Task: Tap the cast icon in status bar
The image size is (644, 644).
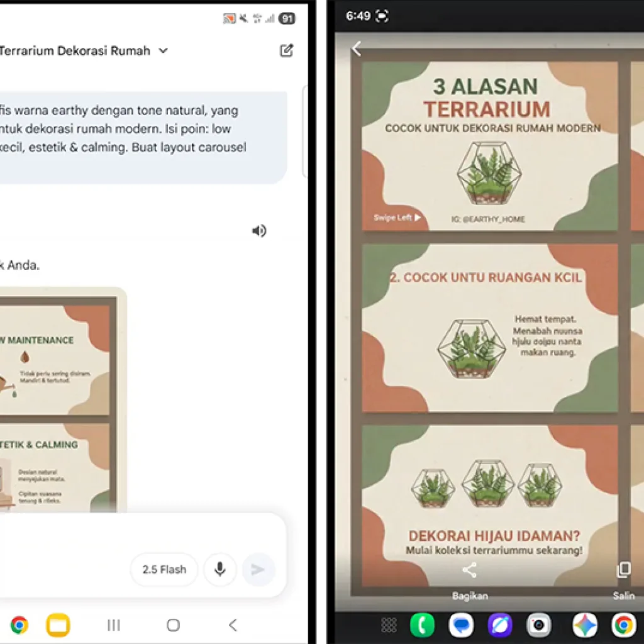Action: (229, 18)
